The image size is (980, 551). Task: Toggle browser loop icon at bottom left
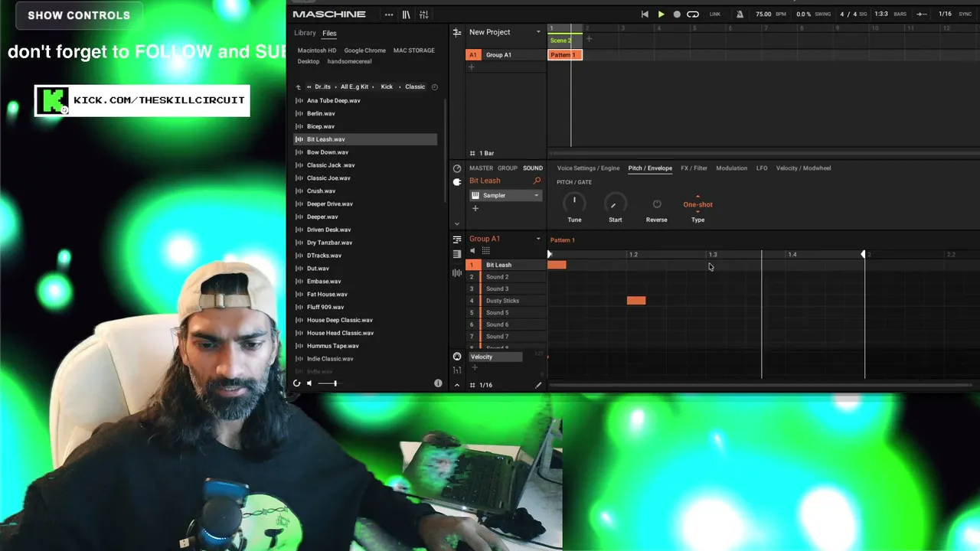tap(297, 383)
